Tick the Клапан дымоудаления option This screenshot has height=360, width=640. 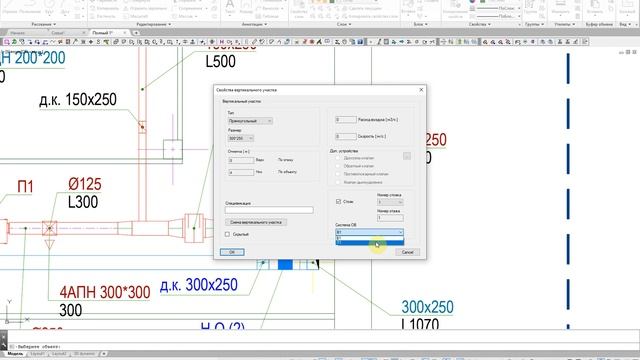338,182
